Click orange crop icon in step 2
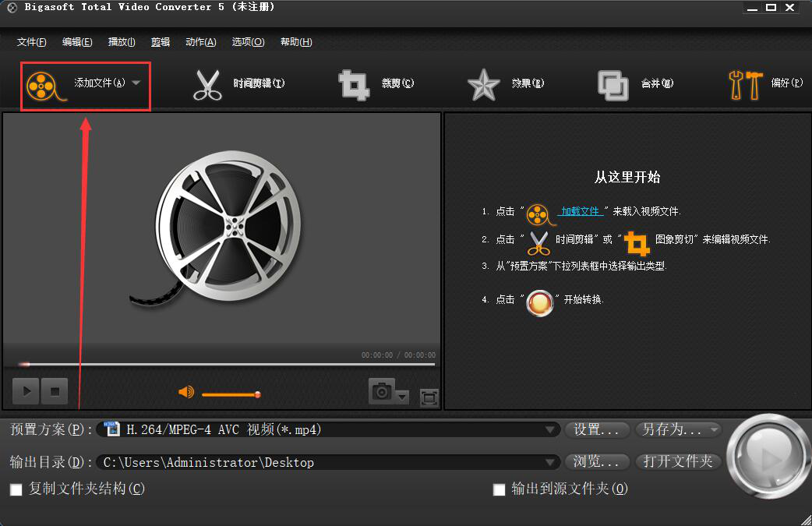812x526 pixels. pos(637,243)
